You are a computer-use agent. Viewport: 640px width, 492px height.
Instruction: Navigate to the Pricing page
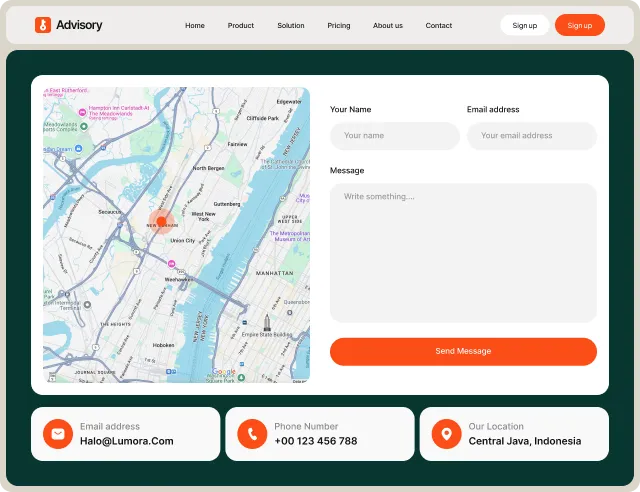pos(339,25)
